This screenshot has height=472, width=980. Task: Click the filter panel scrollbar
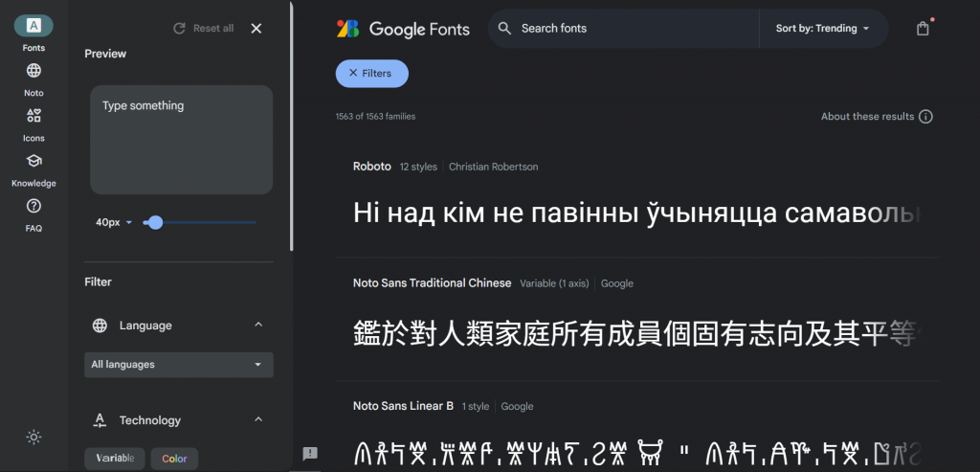pos(291,125)
